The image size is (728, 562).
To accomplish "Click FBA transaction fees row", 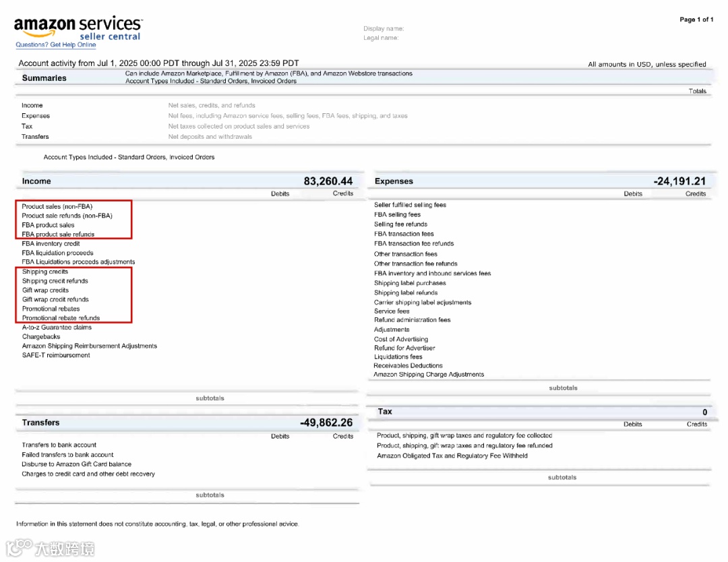I will point(404,234).
